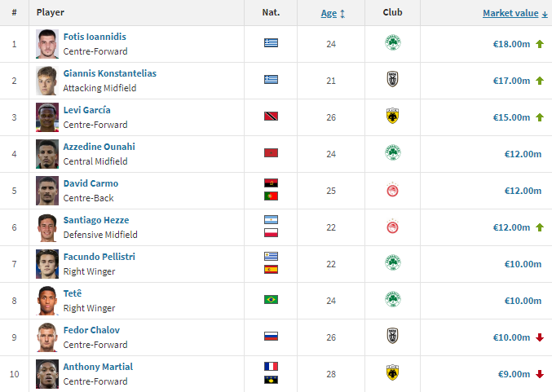Click AEK Athens crest beside Anthony Martial

pos(392,373)
